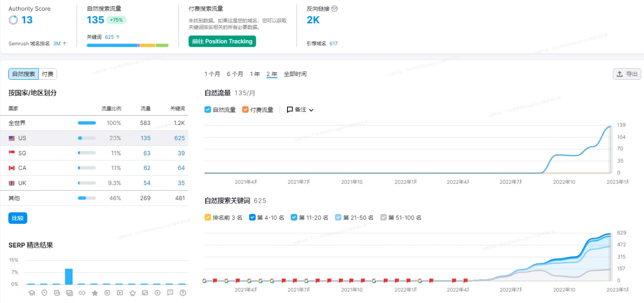Click the 备注 flag icon above the traffic chart
The width and height of the screenshot is (644, 303).
tap(289, 110)
